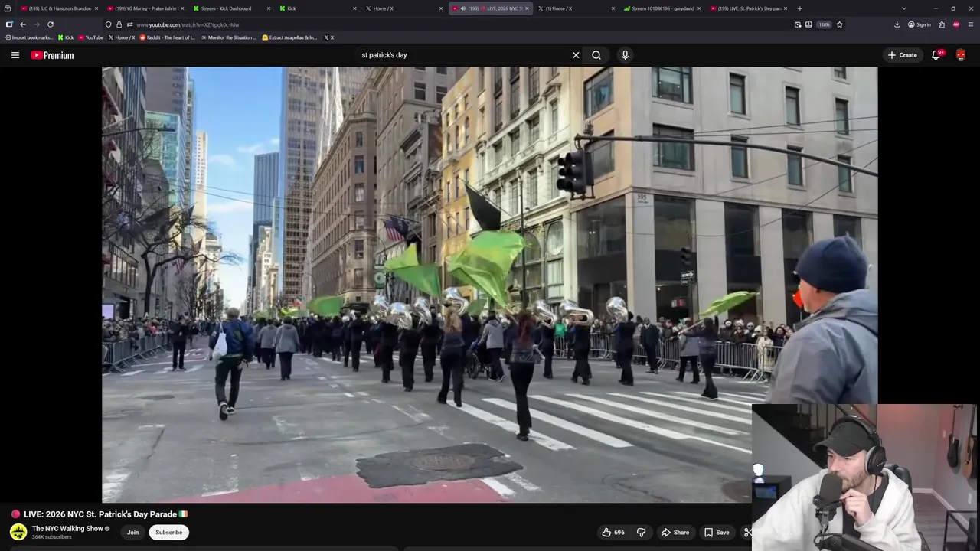Switch to Stream 101086196 - garydavid tab
980x551 pixels.
point(661,8)
